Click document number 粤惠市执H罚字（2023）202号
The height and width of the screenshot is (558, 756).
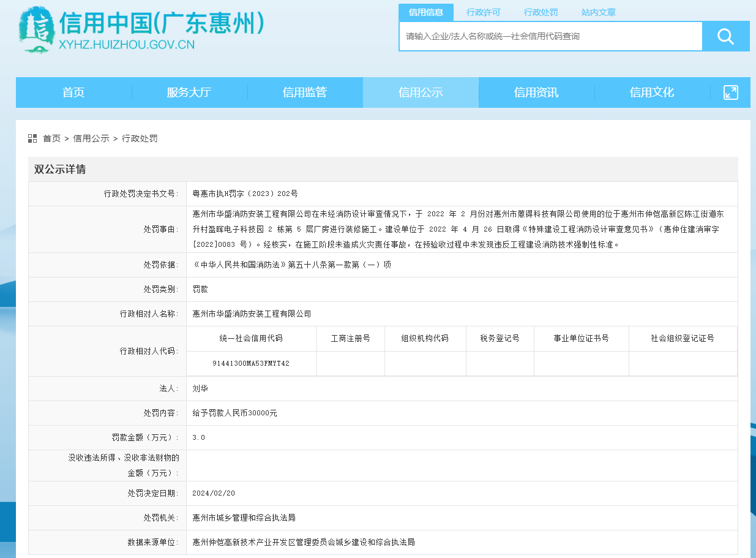pos(245,194)
